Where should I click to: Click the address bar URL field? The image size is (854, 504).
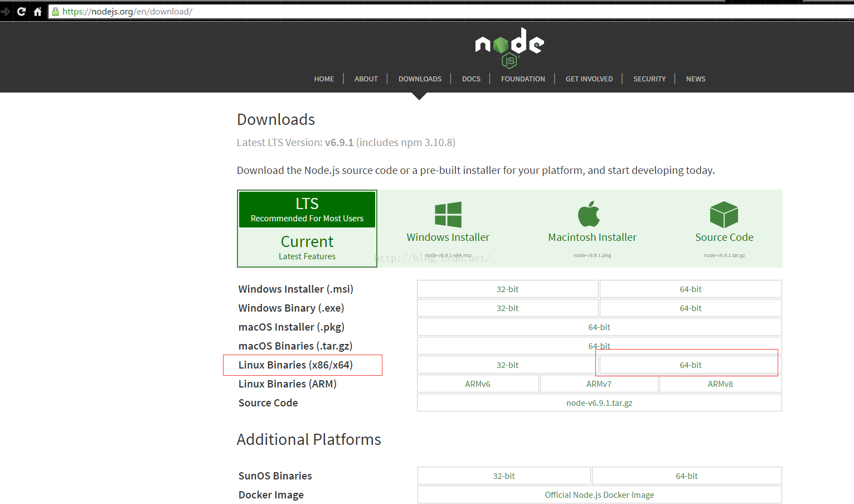(x=452, y=11)
